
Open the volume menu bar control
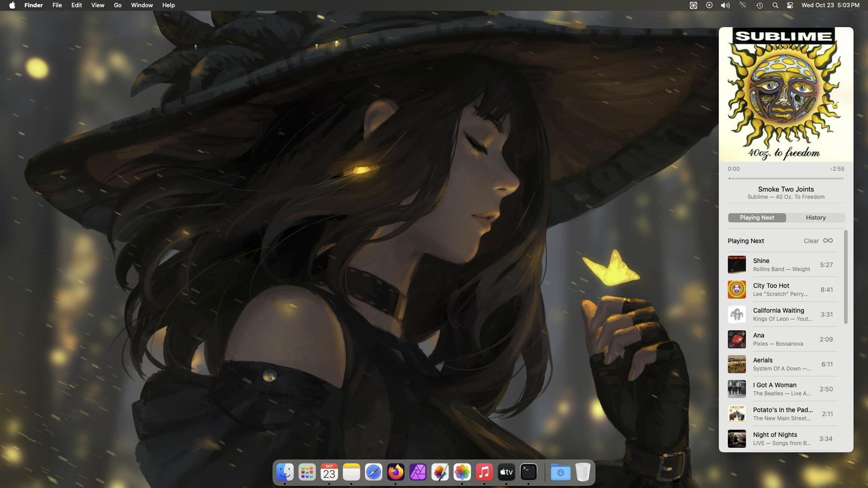click(x=725, y=5)
